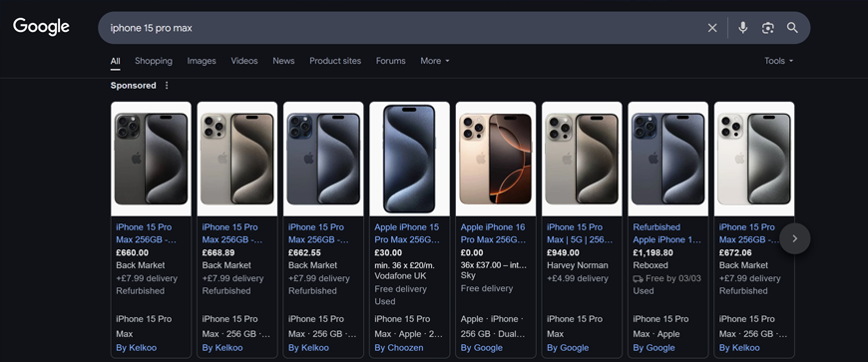Click the Harvey Norman seller name
The image size is (868, 362).
click(578, 265)
